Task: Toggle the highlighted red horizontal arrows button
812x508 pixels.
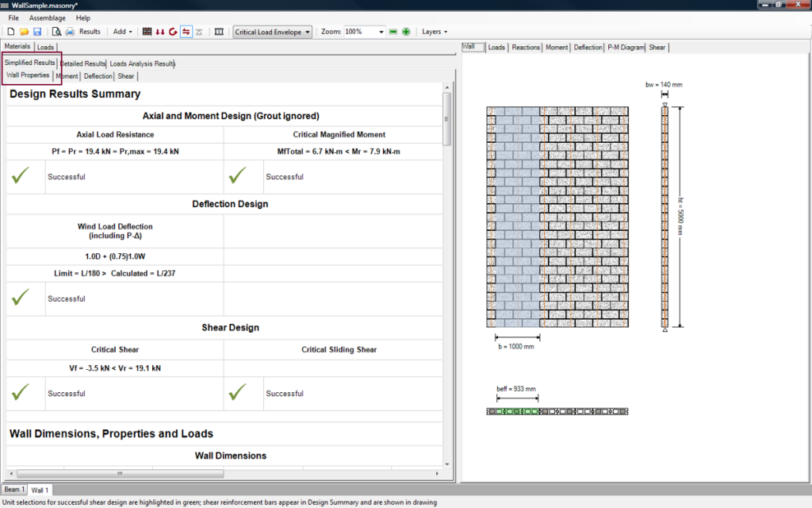Action: click(186, 32)
